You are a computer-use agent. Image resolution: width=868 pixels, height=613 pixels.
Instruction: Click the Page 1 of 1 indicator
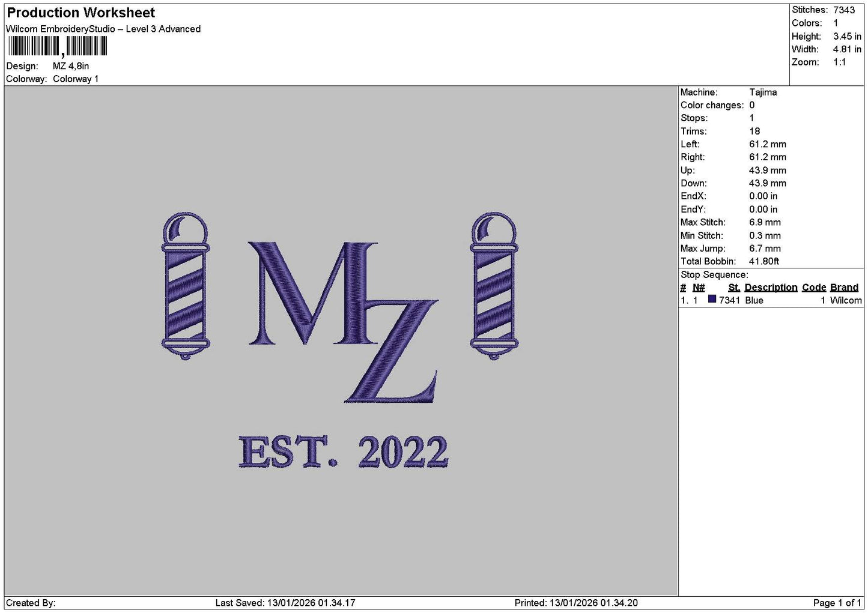pos(837,603)
